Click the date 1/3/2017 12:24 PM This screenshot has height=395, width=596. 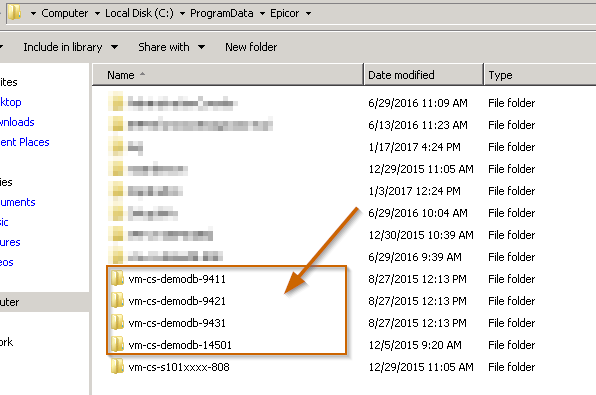click(x=414, y=191)
